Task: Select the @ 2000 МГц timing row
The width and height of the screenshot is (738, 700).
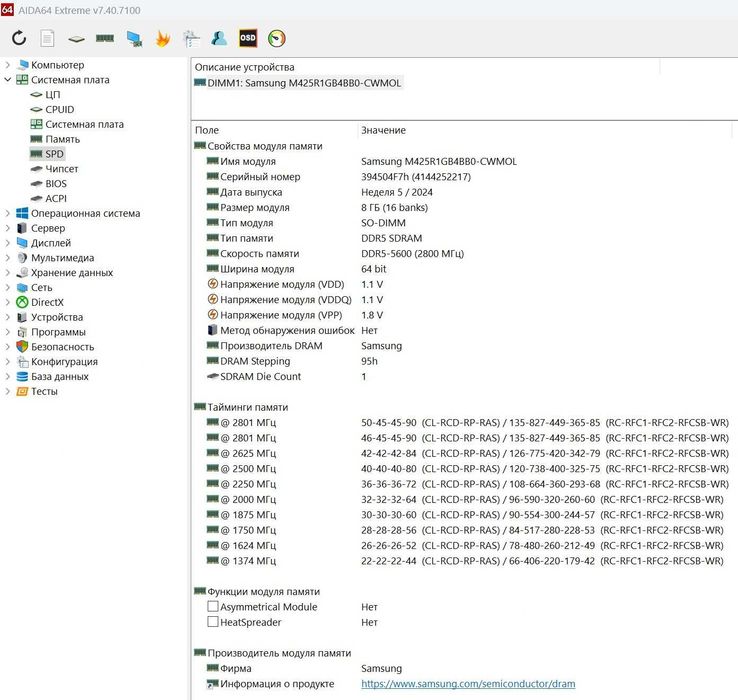Action: point(464,499)
